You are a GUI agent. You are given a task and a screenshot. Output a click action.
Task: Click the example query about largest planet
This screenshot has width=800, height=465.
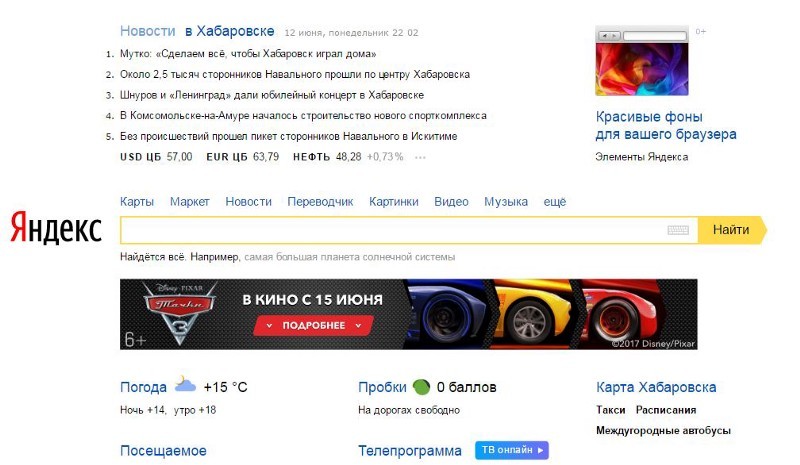(349, 257)
